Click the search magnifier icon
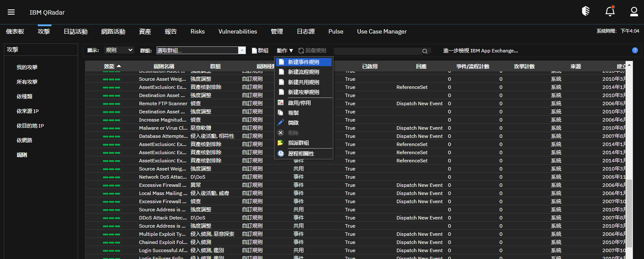The width and height of the screenshot is (644, 259). tap(425, 51)
